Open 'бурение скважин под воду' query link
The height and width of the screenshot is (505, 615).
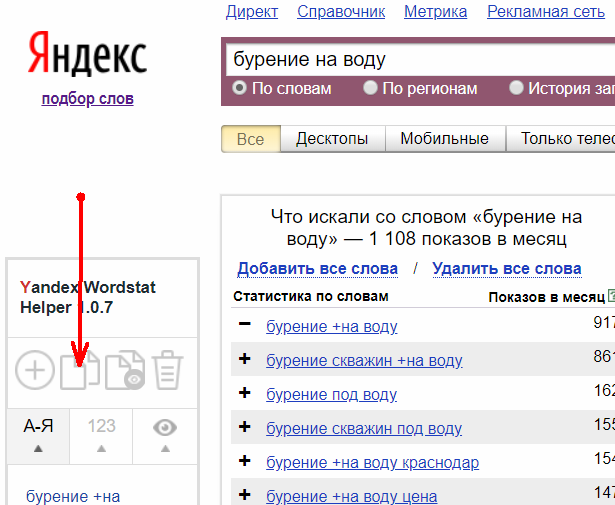tap(364, 429)
